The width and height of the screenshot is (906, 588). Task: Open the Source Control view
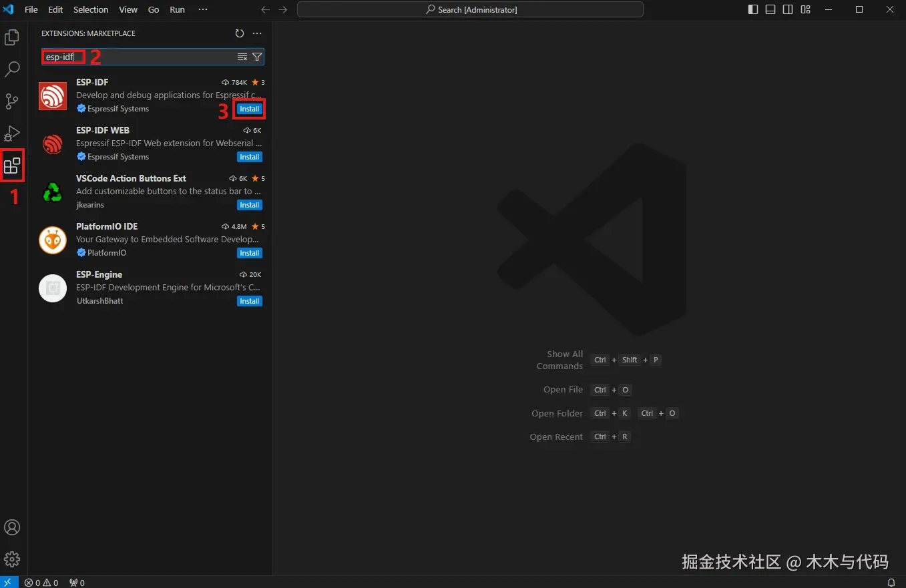click(x=12, y=101)
